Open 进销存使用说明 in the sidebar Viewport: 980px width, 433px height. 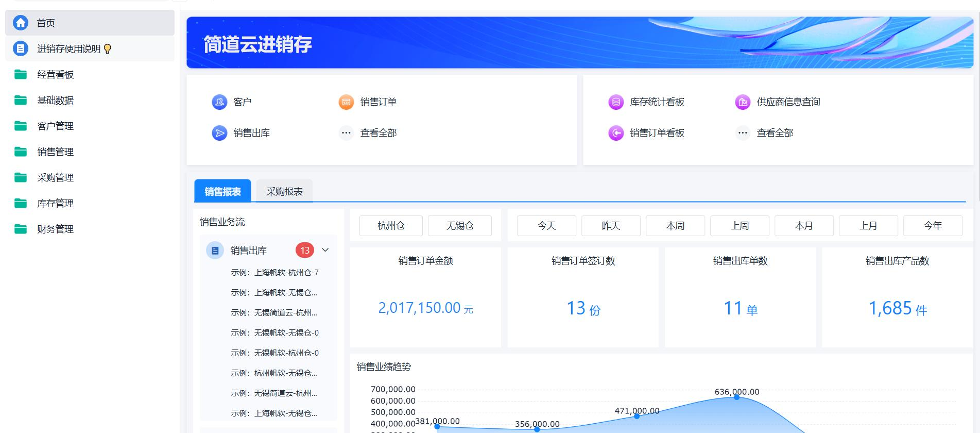coord(90,48)
